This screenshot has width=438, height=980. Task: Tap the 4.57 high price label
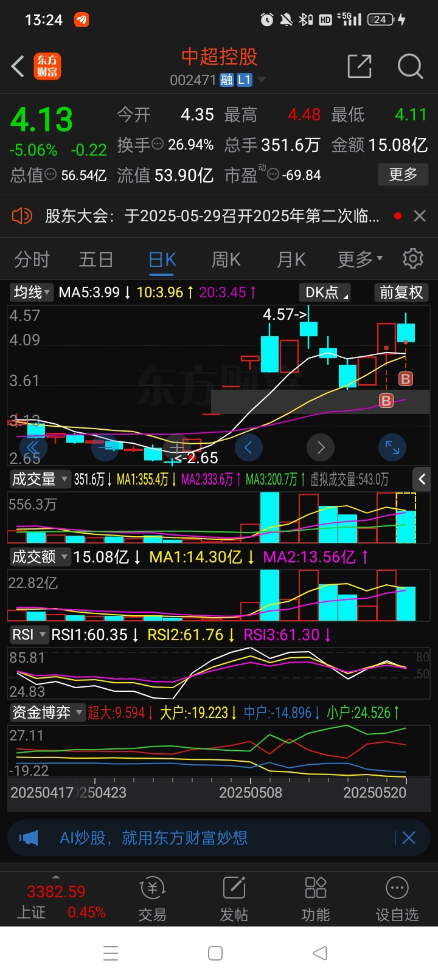pos(285,314)
